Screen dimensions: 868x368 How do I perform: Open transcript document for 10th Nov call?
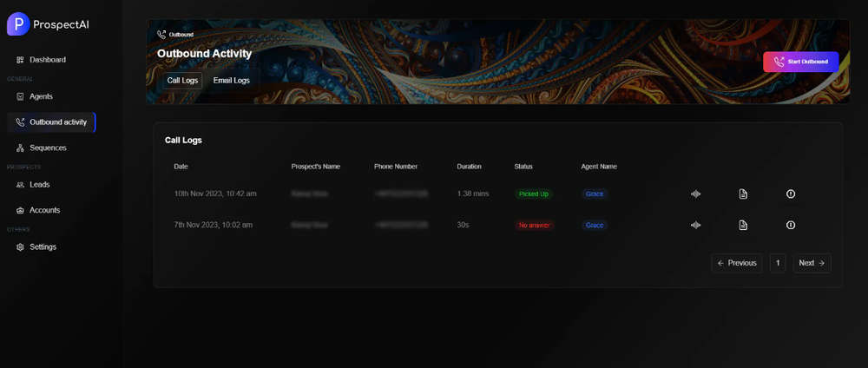743,194
